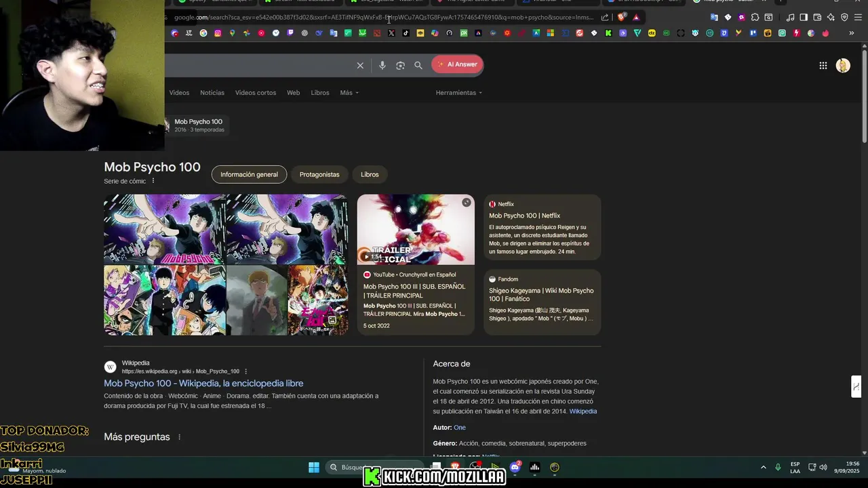Screen dimensions: 868x488
Task: Open the X (Twitter) bookmark icon
Action: (391, 33)
